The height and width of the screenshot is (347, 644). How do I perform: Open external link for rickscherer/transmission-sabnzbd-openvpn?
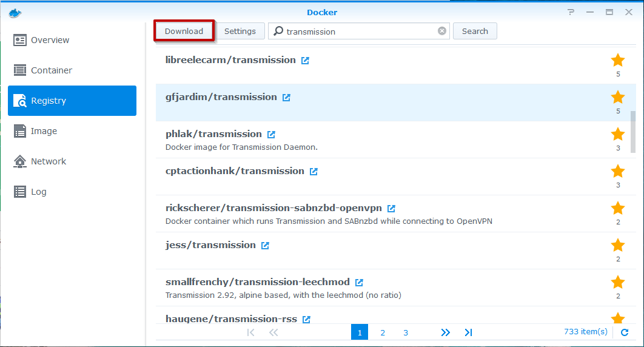tap(391, 208)
